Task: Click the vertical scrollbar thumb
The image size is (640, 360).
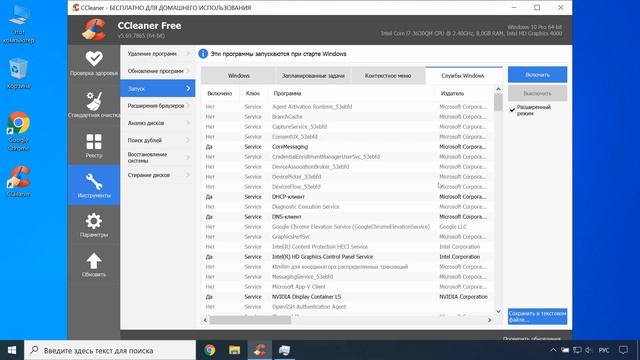Action: pyautogui.click(x=498, y=102)
